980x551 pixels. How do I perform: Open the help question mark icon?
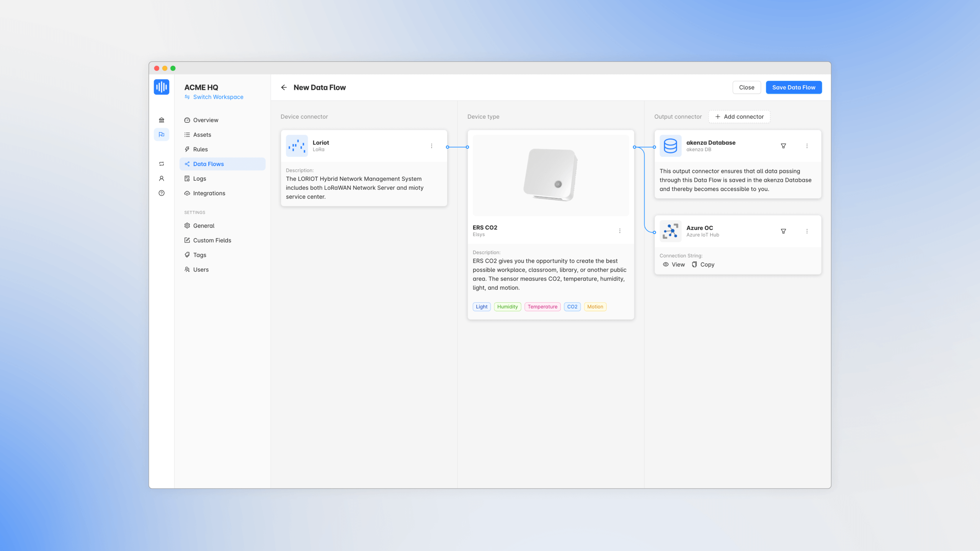(x=161, y=193)
